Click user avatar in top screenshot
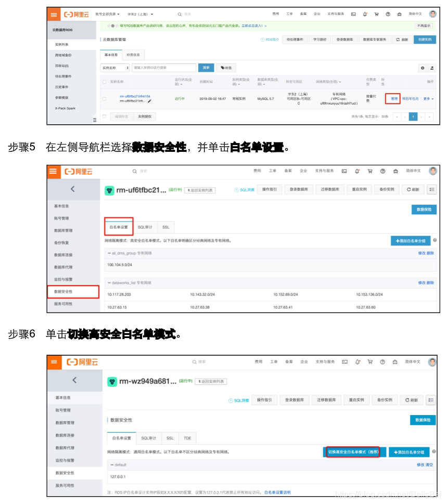Image resolution: width=446 pixels, height=504 pixels. [433, 14]
